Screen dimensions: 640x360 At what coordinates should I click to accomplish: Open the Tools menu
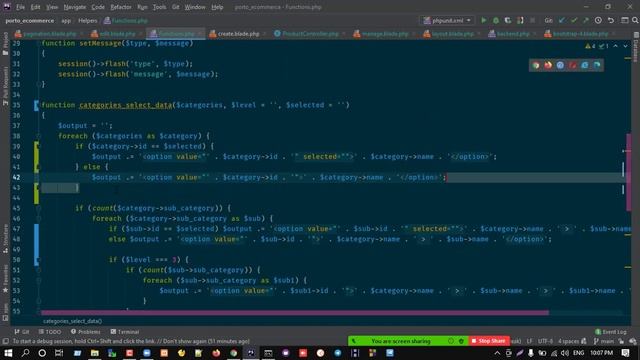(159, 7)
